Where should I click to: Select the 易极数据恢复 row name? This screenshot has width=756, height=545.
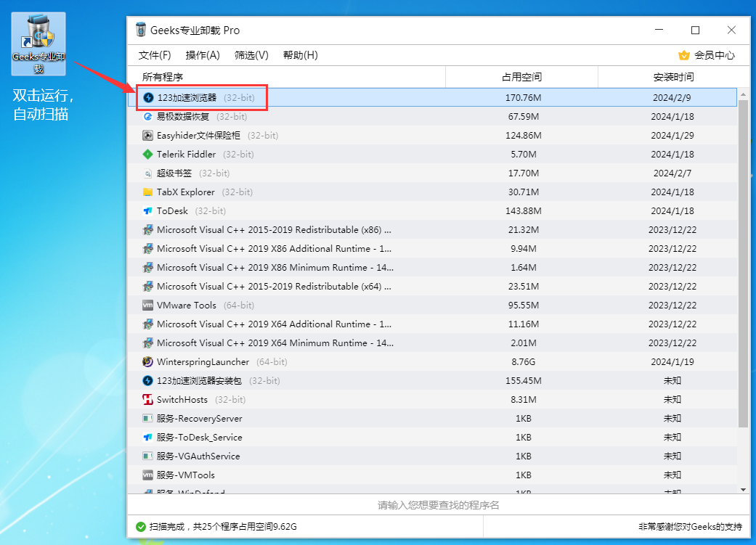[183, 117]
